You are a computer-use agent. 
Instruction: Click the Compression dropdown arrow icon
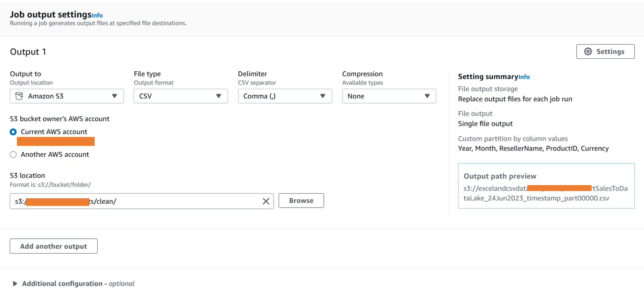(427, 96)
